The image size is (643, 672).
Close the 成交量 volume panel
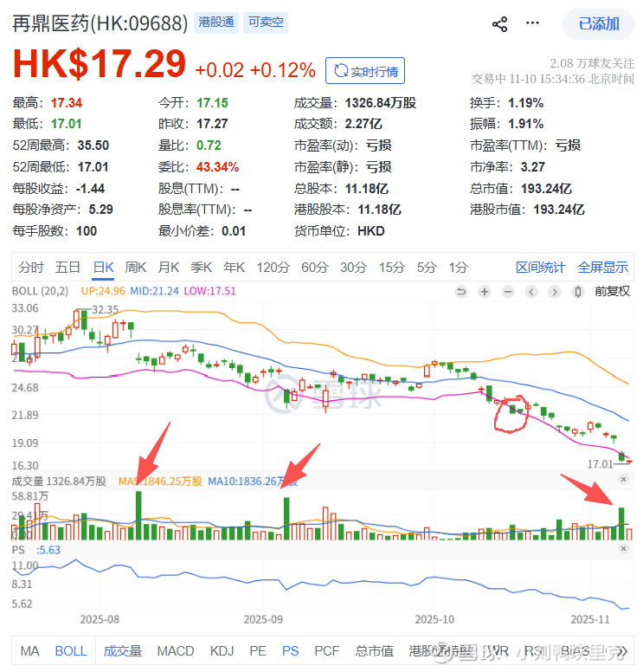624,479
